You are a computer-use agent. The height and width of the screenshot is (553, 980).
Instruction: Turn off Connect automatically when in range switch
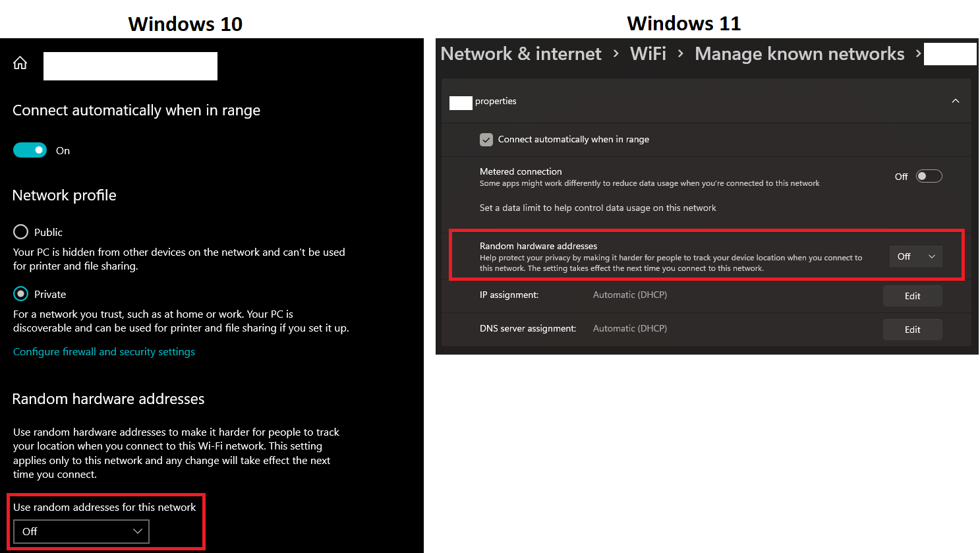[x=30, y=150]
